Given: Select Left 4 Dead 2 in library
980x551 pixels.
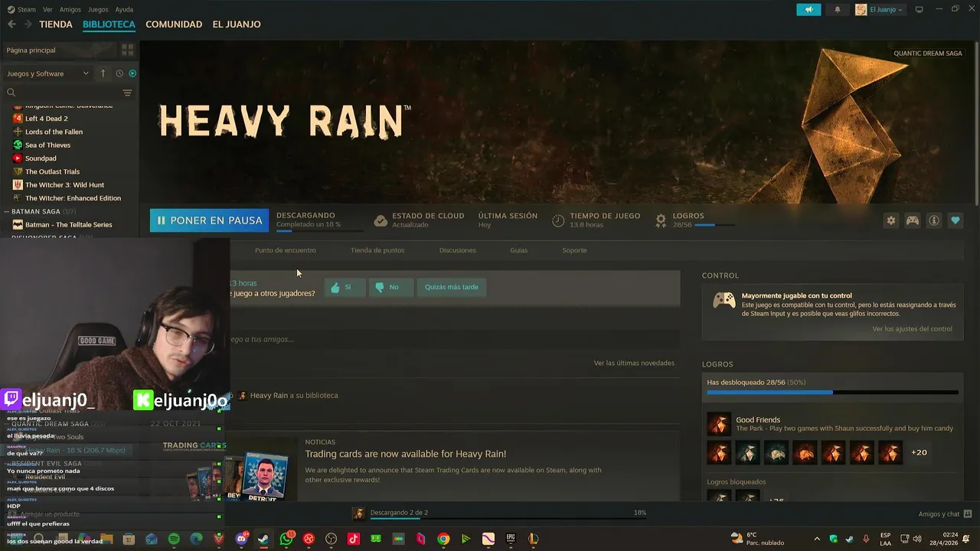Looking at the screenshot, I should 46,119.
